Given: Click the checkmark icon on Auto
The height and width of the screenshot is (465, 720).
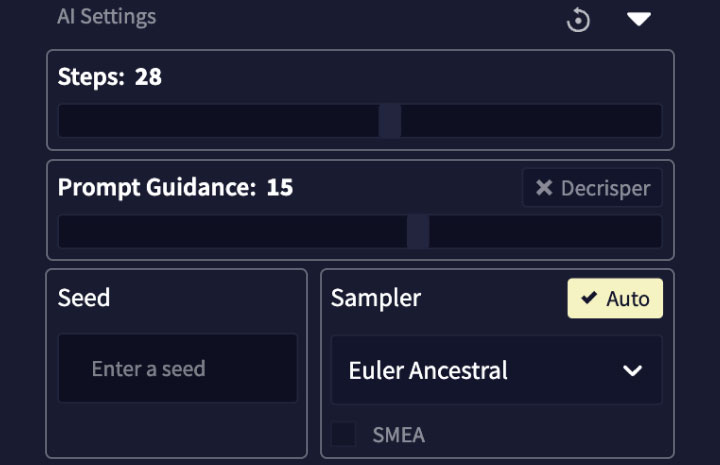Looking at the screenshot, I should [590, 298].
